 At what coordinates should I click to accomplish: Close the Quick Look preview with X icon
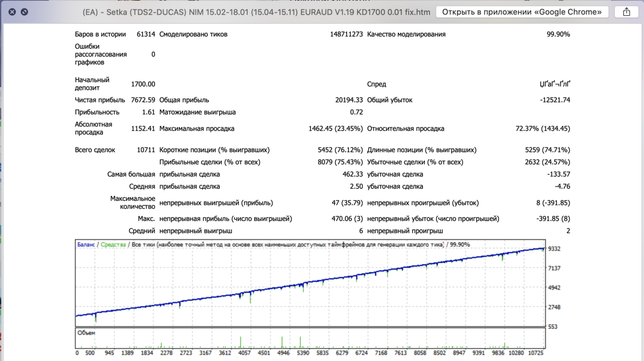12,11
